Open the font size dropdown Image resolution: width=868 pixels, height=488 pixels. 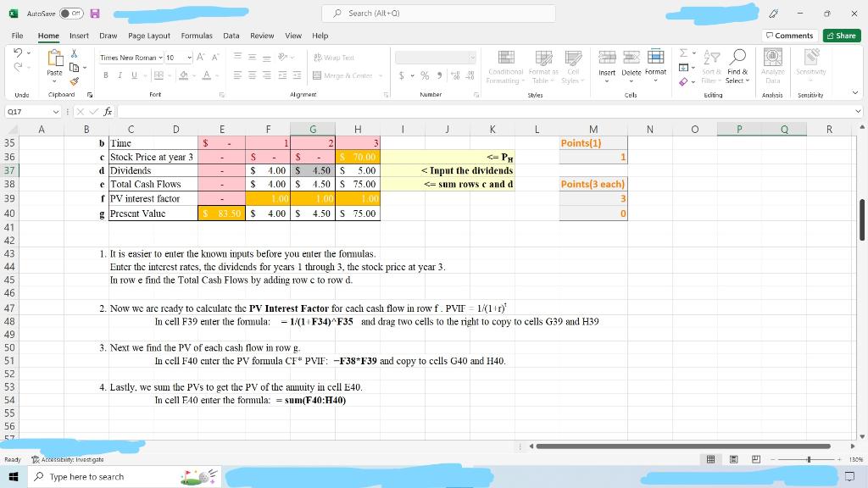click(188, 58)
